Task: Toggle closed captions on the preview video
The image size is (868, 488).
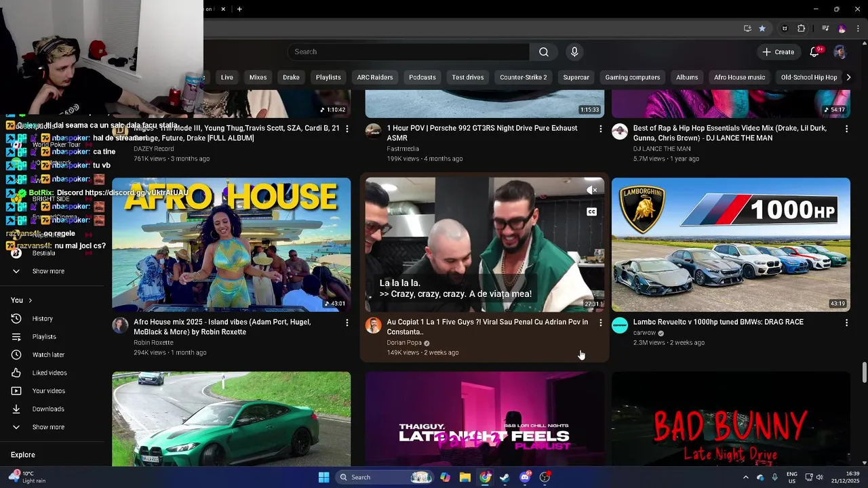Action: coord(591,212)
